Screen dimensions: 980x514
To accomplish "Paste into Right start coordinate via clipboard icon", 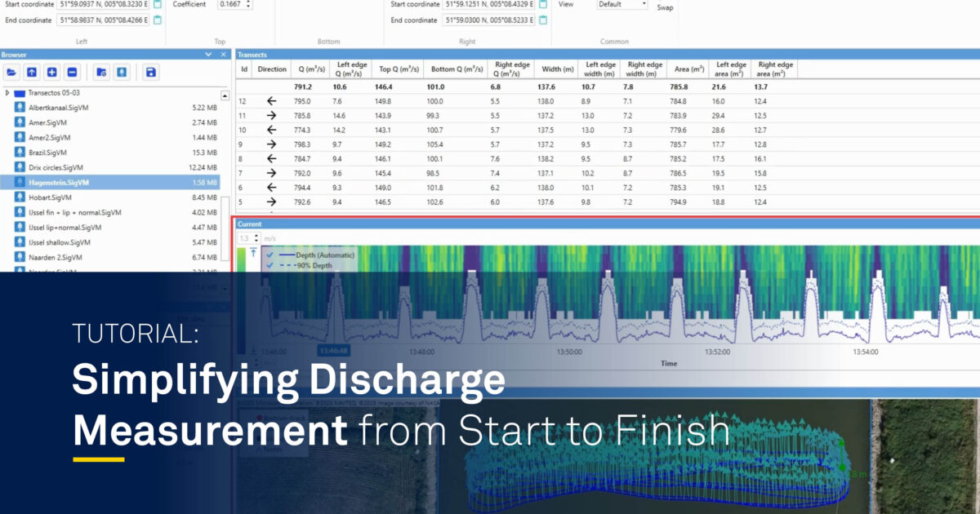I will [x=544, y=4].
